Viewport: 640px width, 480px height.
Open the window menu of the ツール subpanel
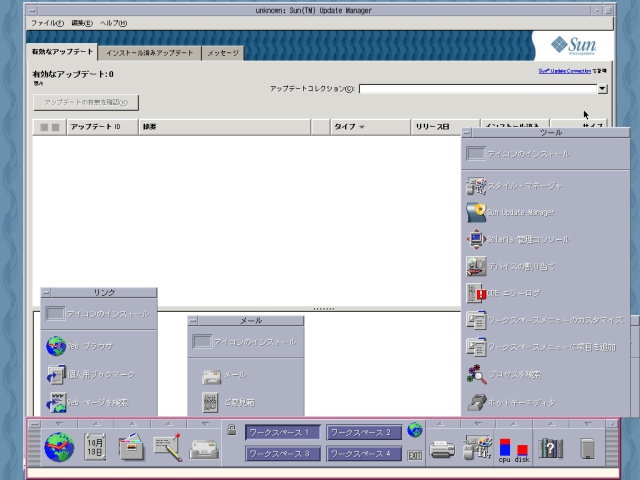click(467, 133)
